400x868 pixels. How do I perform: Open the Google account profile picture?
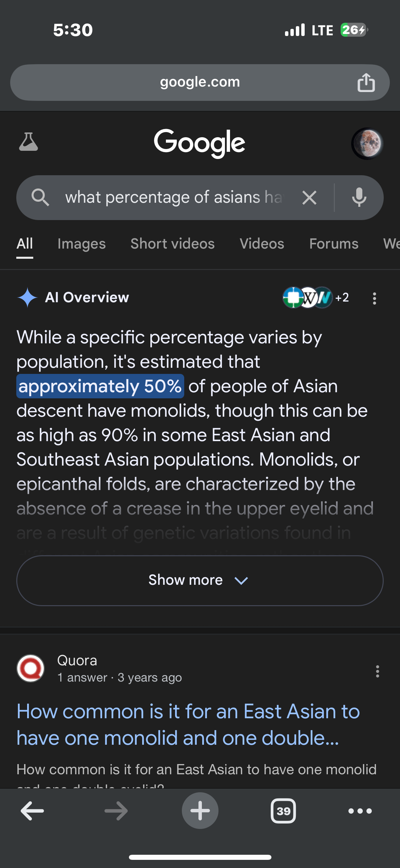coord(367,144)
